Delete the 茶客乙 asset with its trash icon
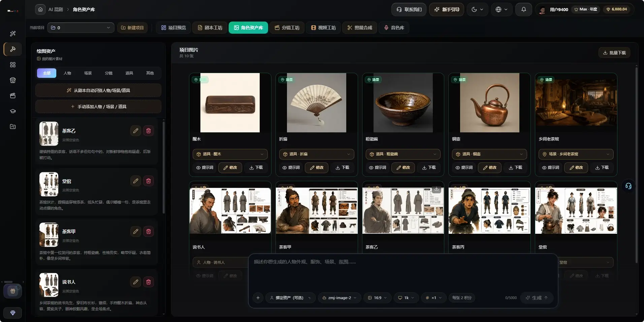The image size is (644, 322). (149, 131)
